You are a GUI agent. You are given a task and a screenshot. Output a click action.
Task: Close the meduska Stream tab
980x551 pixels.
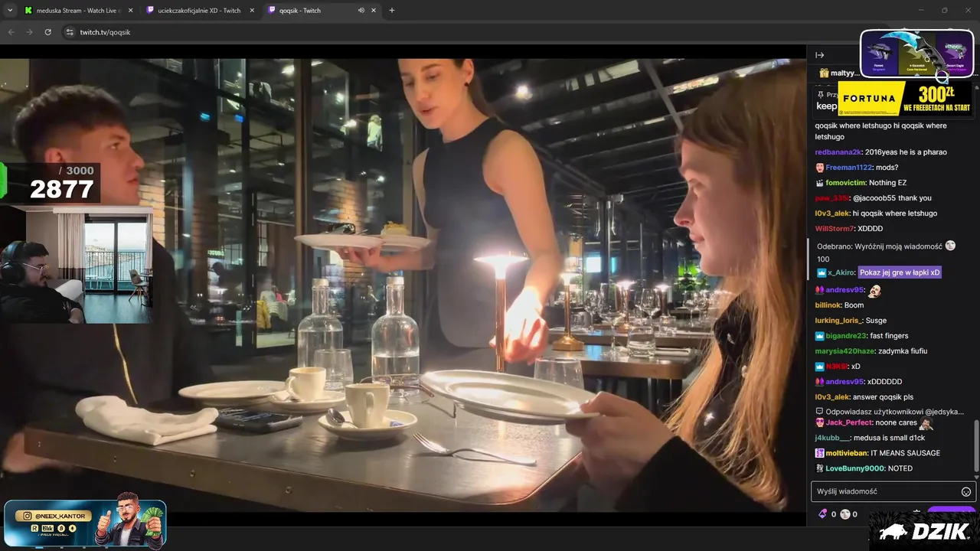(x=130, y=11)
